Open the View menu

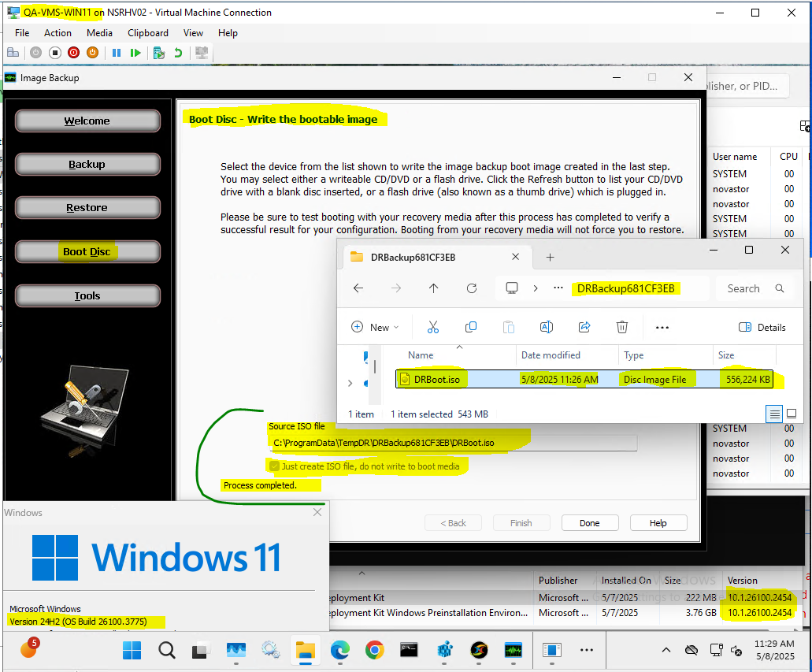(193, 33)
